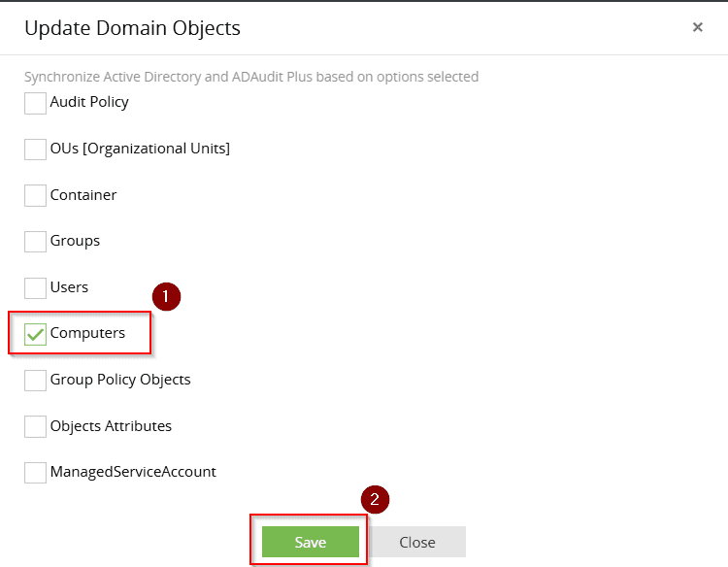This screenshot has width=728, height=567.
Task: Toggle the Groups checkbox on
Action: tap(35, 241)
